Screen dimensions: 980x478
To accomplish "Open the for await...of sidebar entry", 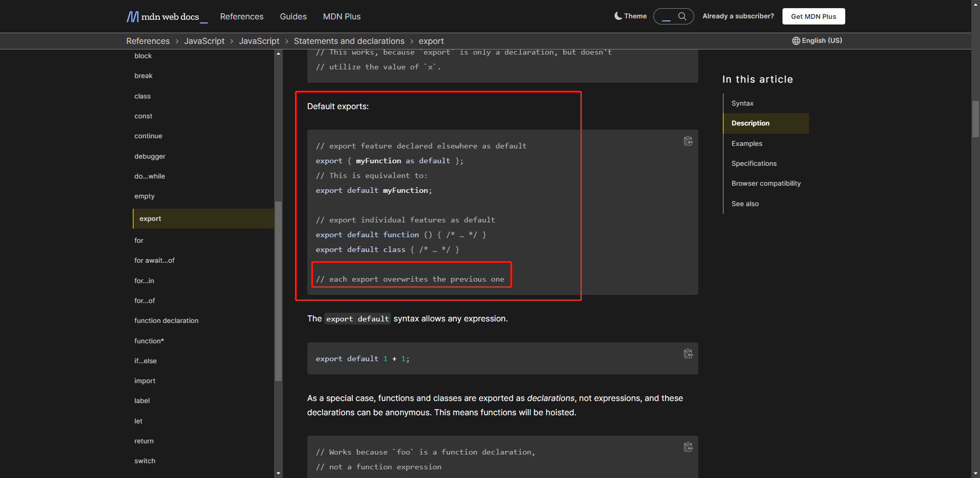I will (x=155, y=260).
